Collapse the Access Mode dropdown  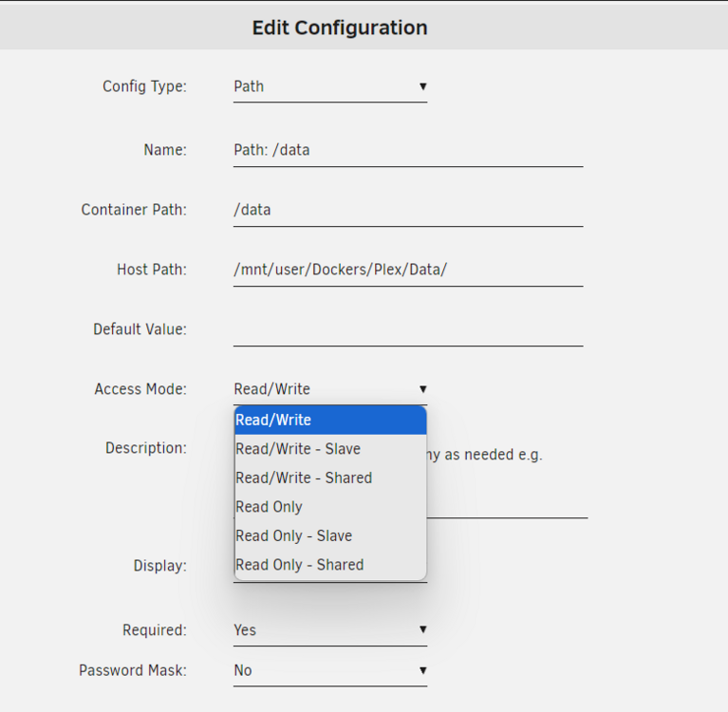point(330,389)
